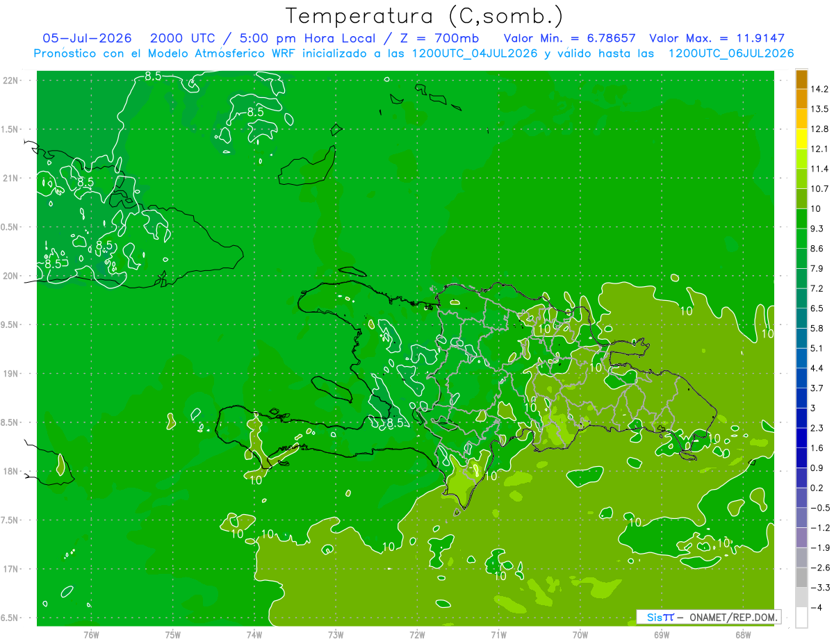Select the valid-until time "1200UTC_06JUL2026"
Image resolution: width=834 pixels, height=644 pixels.
[x=731, y=53]
